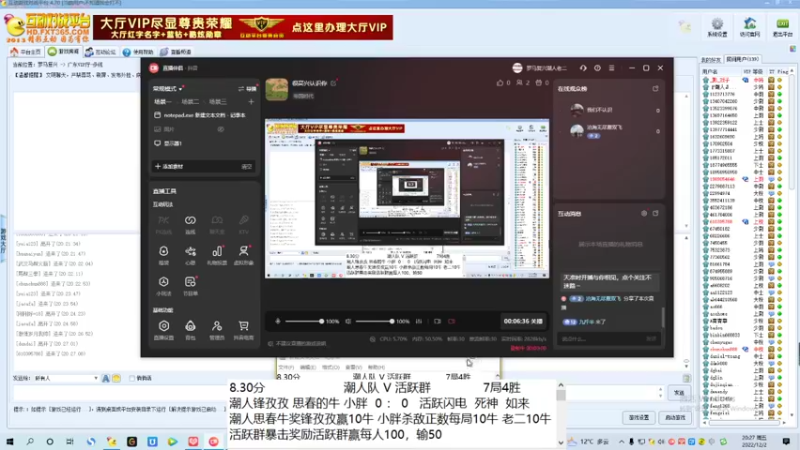Pop out the interactive messages panel
This screenshot has width=800, height=450.
pos(655,214)
